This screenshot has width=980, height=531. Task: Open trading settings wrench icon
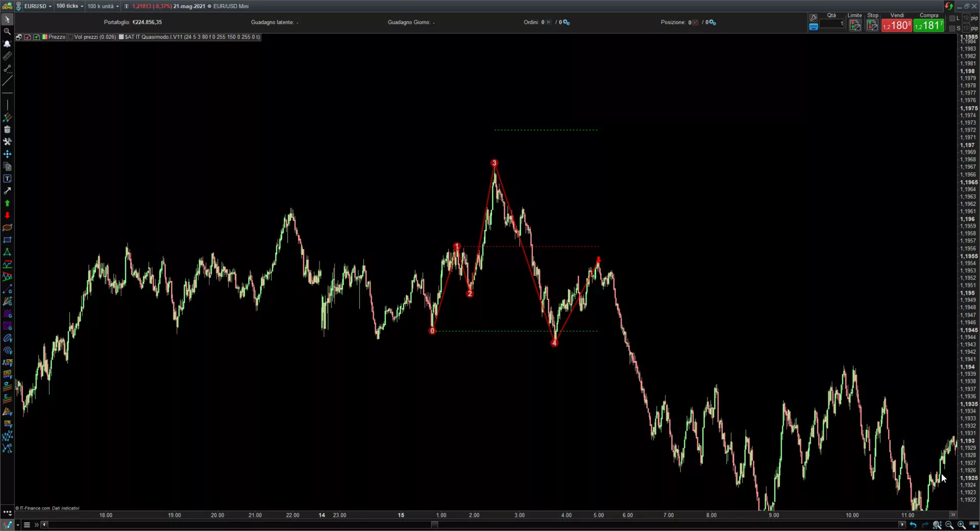814,17
